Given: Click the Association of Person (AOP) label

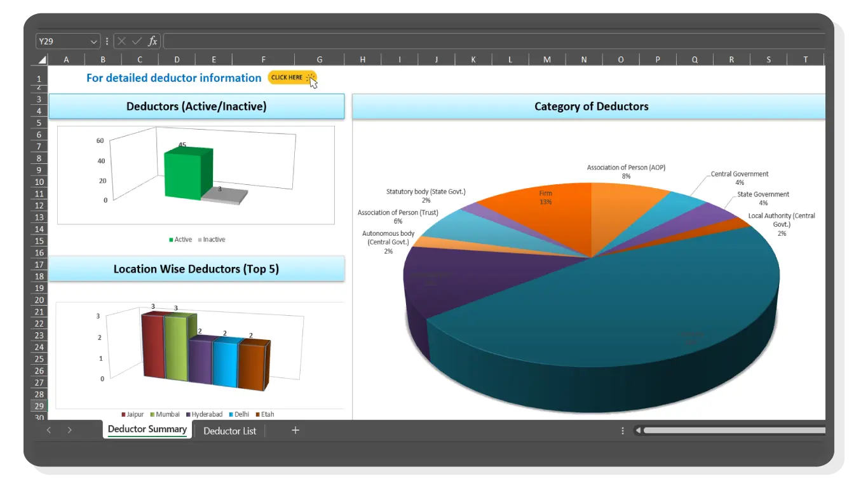Looking at the screenshot, I should [x=626, y=172].
